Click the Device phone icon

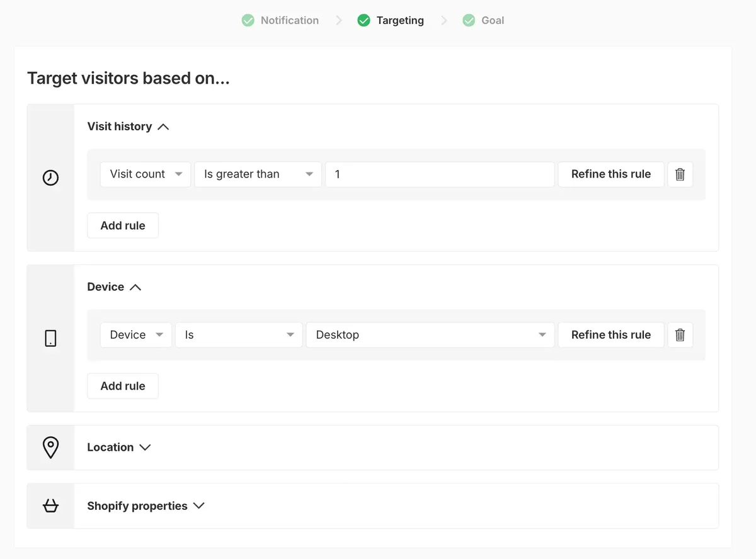50,339
